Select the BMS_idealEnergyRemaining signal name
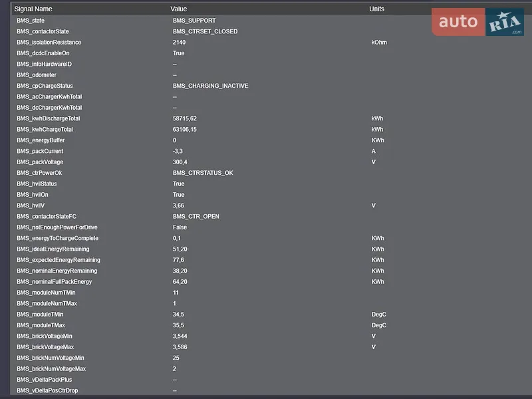532x399 pixels. click(53, 249)
